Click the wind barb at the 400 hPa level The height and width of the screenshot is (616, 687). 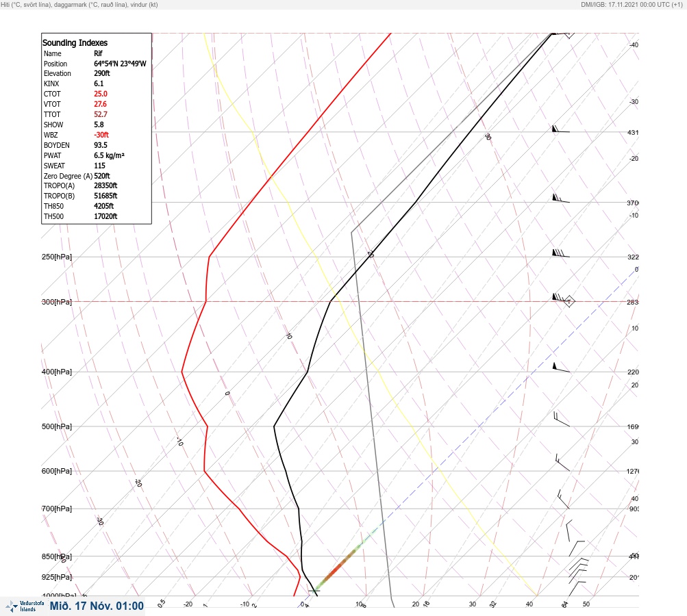pos(561,368)
